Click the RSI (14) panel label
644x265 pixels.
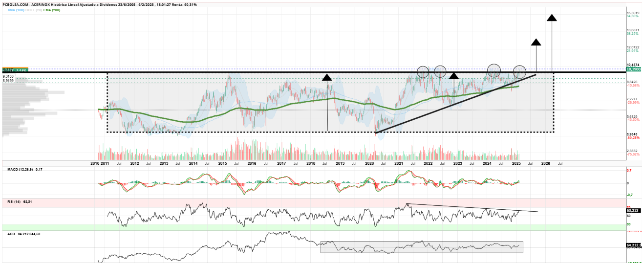click(x=15, y=201)
